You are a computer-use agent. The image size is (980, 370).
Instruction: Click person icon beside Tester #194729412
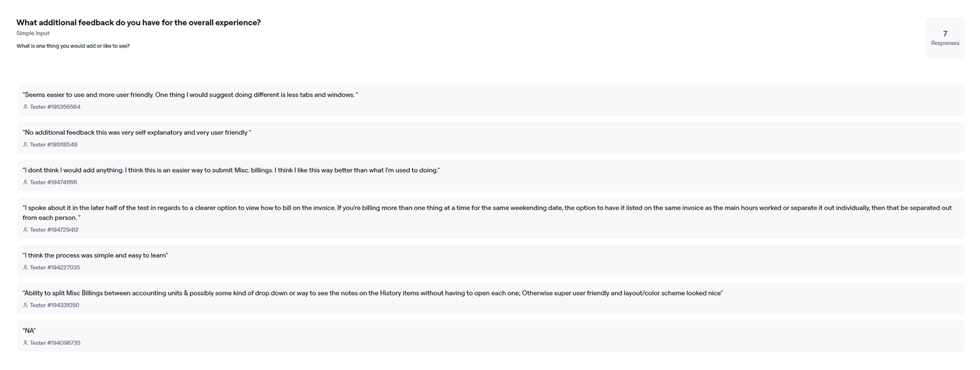[x=25, y=230]
